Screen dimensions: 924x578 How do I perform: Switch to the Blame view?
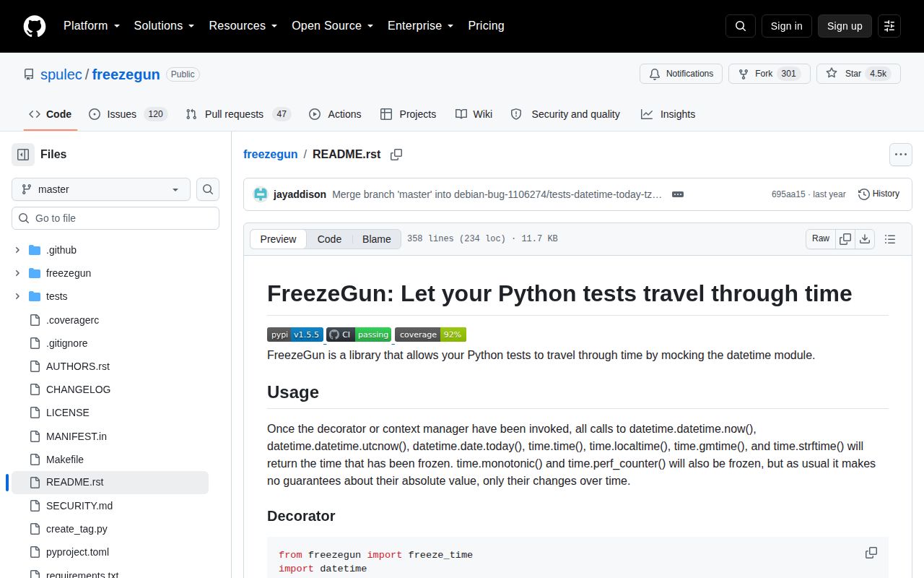pos(376,239)
